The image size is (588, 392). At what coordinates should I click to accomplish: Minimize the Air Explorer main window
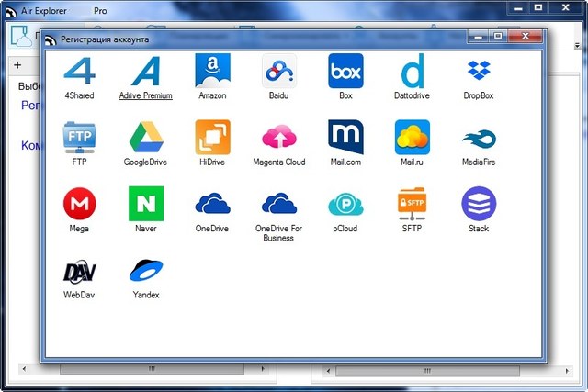(518, 7)
